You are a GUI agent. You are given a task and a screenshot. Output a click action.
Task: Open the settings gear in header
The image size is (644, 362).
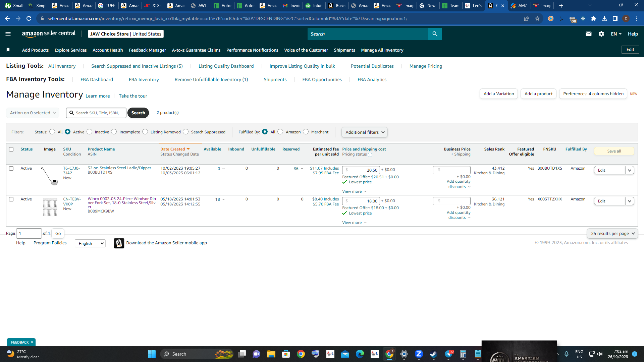pyautogui.click(x=601, y=34)
